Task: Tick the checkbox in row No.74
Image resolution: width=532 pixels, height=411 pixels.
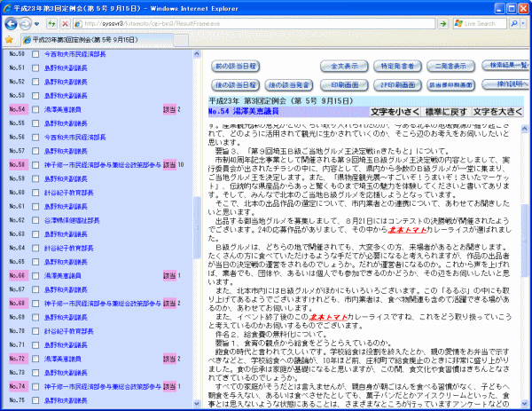Action: click(35, 386)
